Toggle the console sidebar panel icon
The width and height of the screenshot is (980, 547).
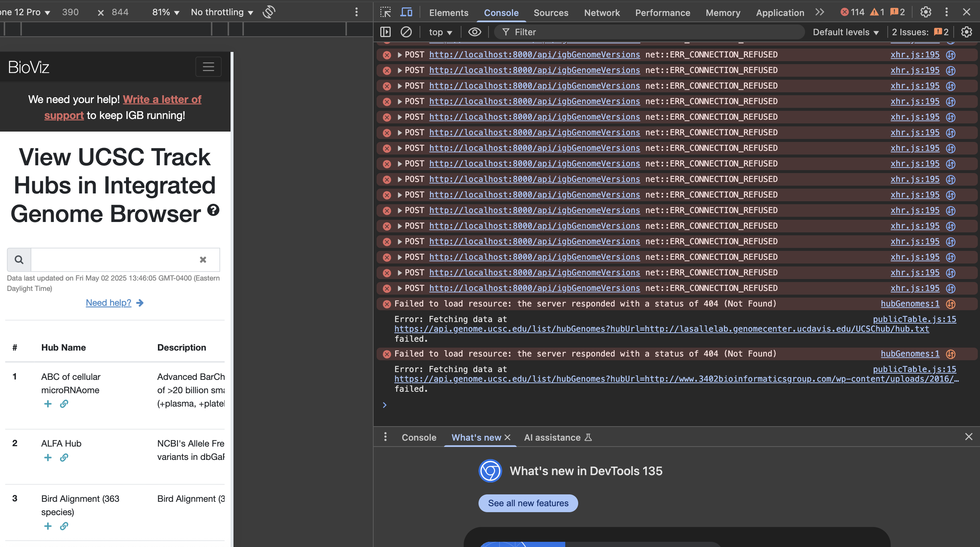click(385, 32)
